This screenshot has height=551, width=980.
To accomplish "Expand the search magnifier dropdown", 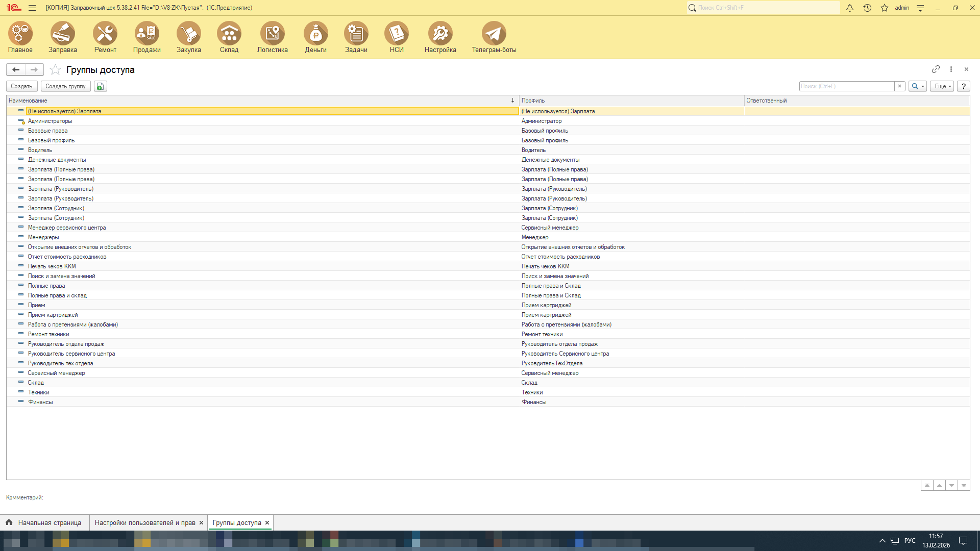I will coord(917,86).
